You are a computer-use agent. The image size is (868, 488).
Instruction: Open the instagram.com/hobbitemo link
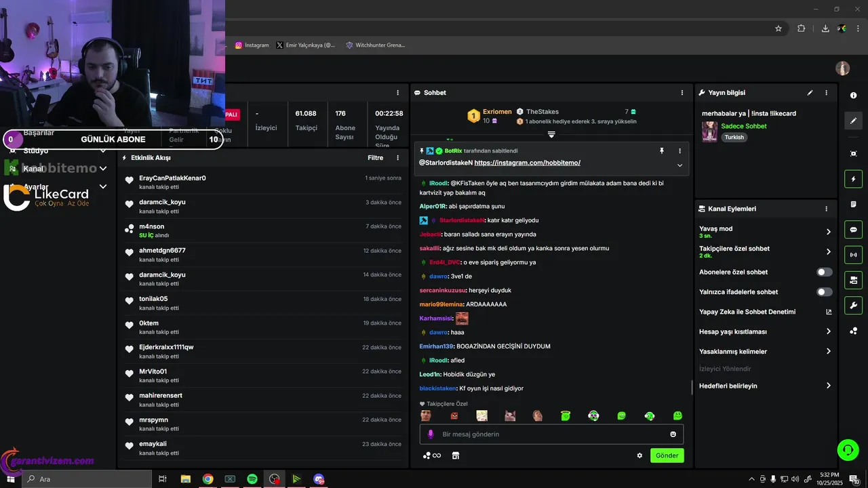pyautogui.click(x=527, y=163)
